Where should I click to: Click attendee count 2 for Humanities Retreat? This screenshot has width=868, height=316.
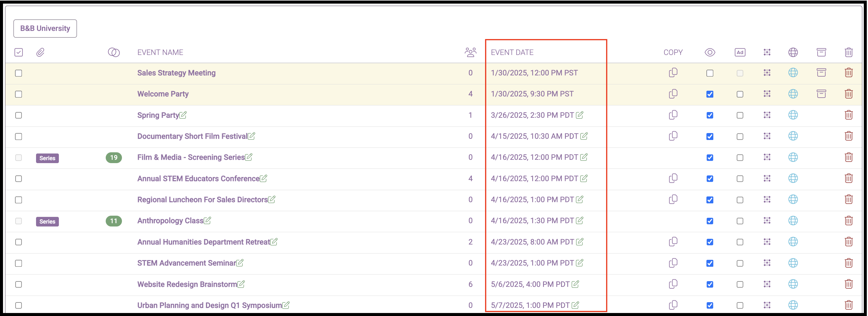click(x=470, y=242)
